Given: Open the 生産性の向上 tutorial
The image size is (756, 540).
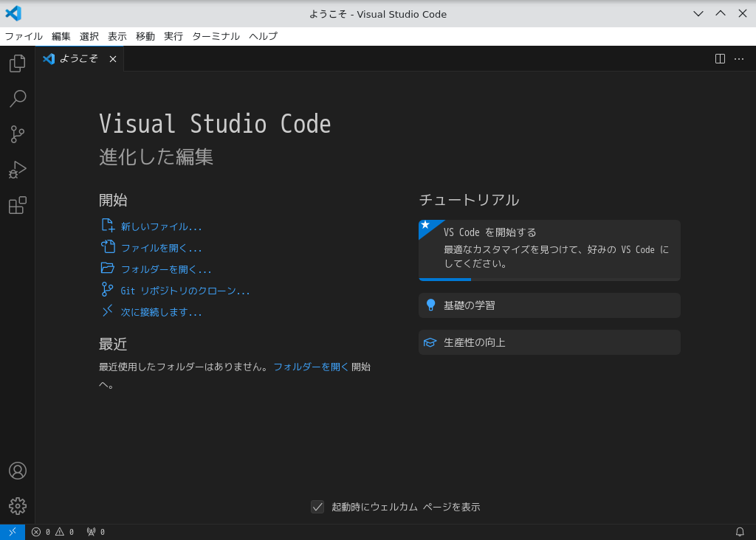Looking at the screenshot, I should (549, 342).
